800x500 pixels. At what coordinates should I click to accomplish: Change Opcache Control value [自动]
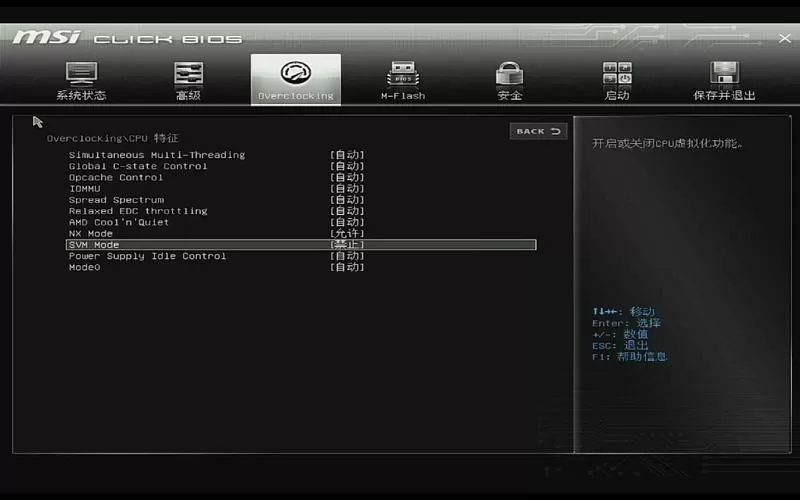pyautogui.click(x=347, y=177)
